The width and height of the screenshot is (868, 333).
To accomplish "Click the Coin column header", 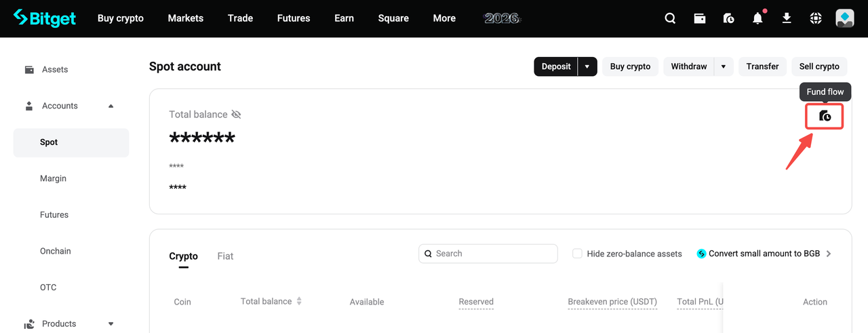I will (x=182, y=302).
